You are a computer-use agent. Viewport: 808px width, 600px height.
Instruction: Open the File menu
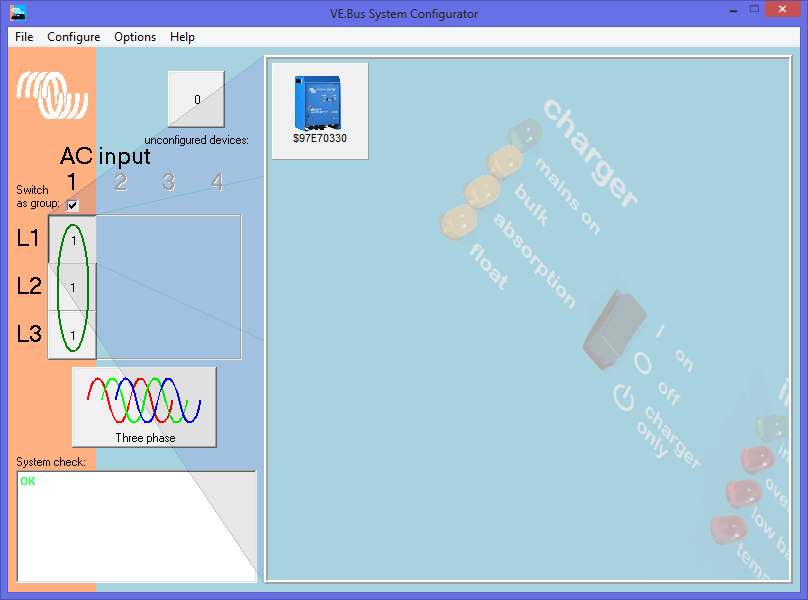point(24,37)
